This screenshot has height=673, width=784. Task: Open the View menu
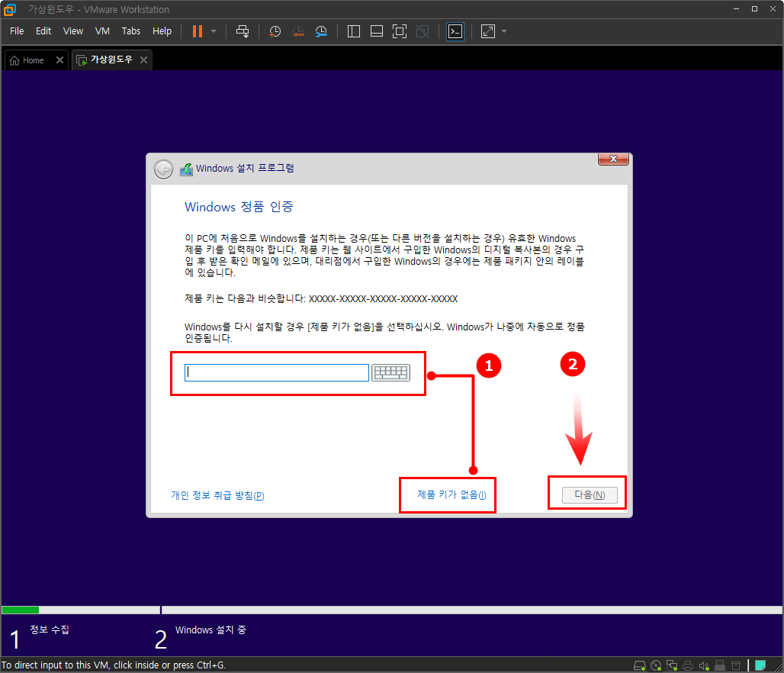tap(73, 31)
